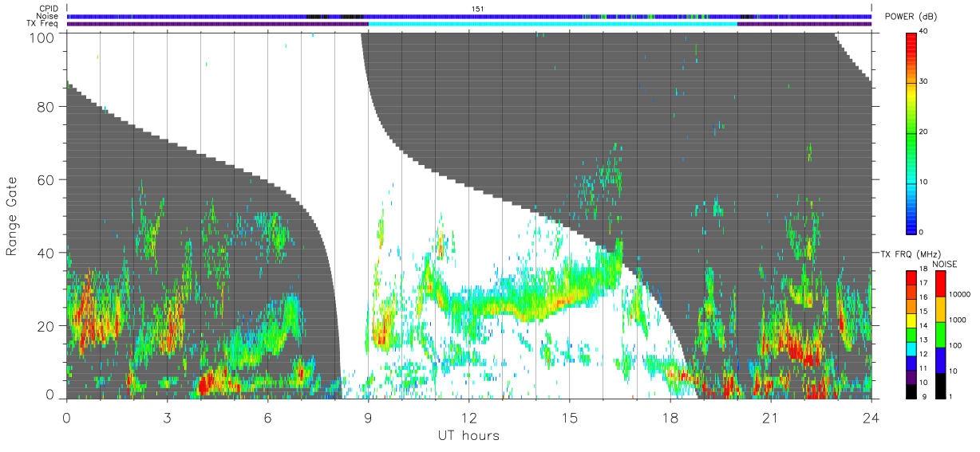
Task: Select the red top block of the NOISE legend
Action: click(x=940, y=284)
